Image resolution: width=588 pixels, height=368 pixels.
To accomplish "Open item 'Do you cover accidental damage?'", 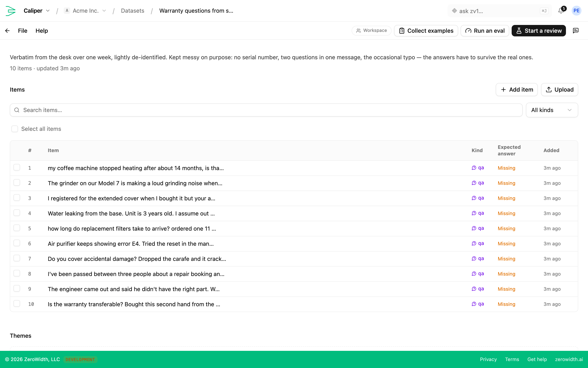I will (x=137, y=259).
